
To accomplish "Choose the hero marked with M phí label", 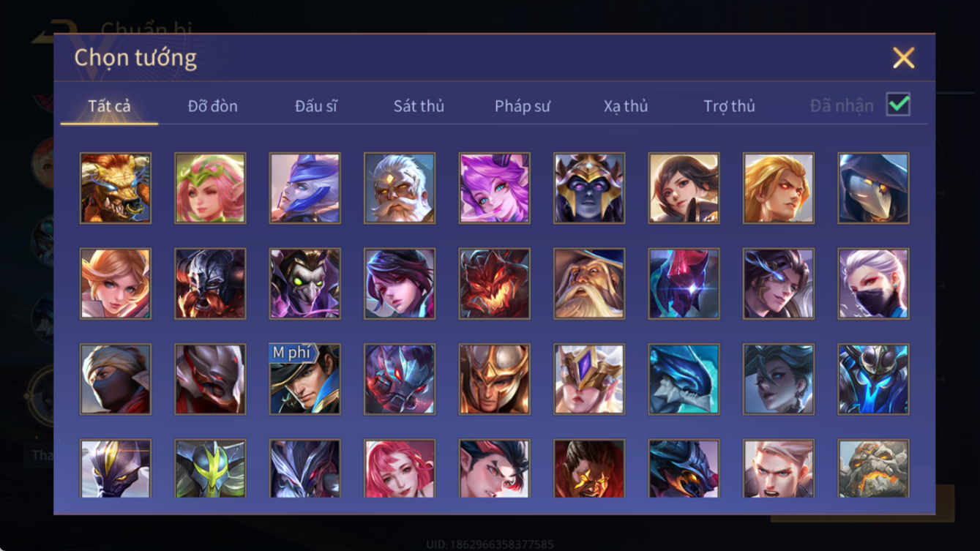I will 305,379.
